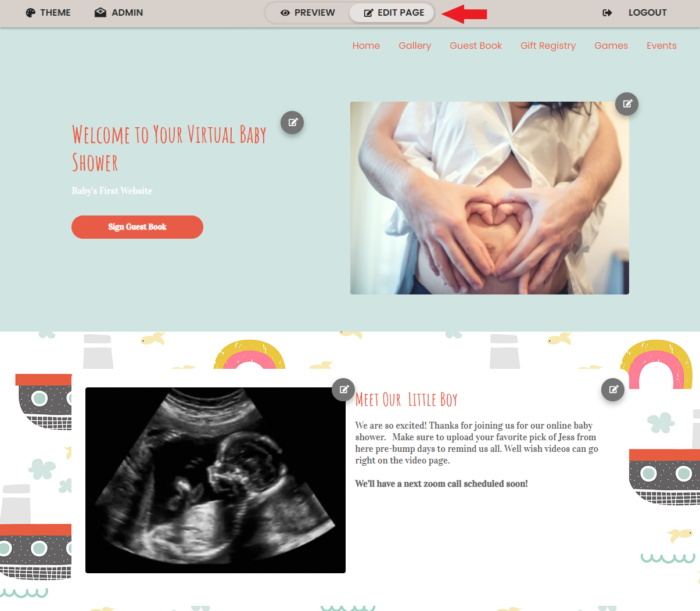This screenshot has height=611, width=700.
Task: Click the logout arrow icon
Action: point(607,13)
